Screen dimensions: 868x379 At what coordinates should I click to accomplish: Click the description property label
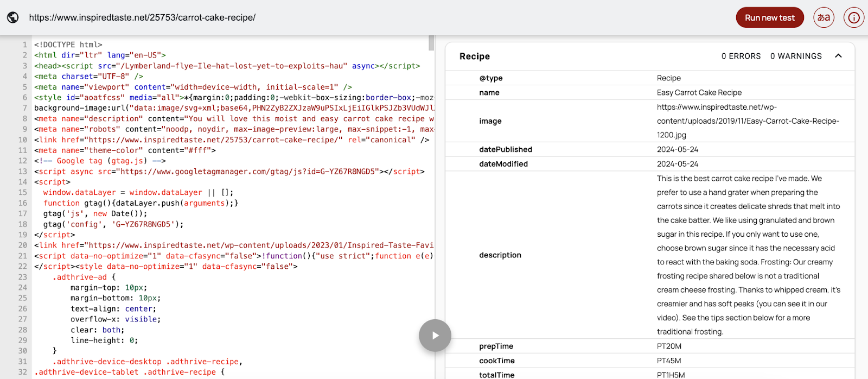point(500,255)
